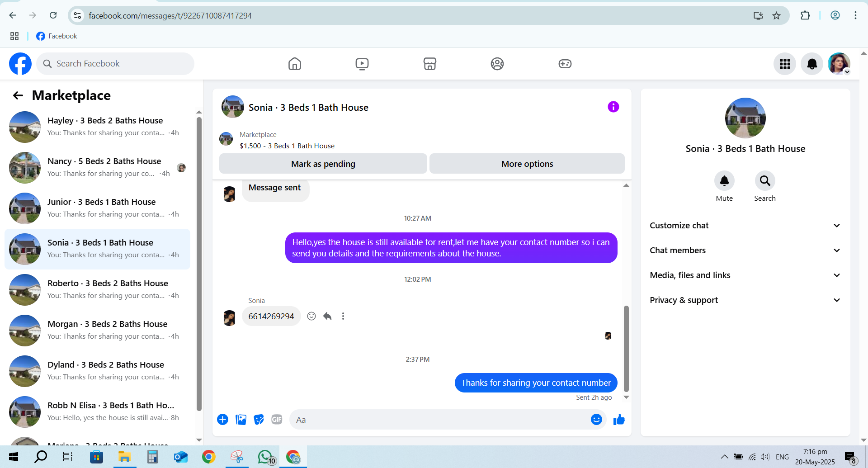Click 'Thanks for sharing your contact number' message
The width and height of the screenshot is (868, 468).
pos(536,383)
